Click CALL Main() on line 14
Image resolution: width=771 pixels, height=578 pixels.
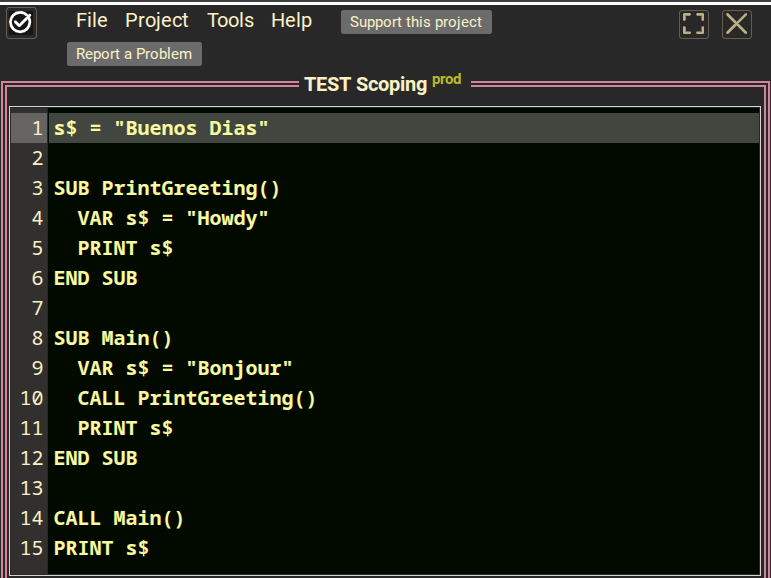pyautogui.click(x=119, y=519)
